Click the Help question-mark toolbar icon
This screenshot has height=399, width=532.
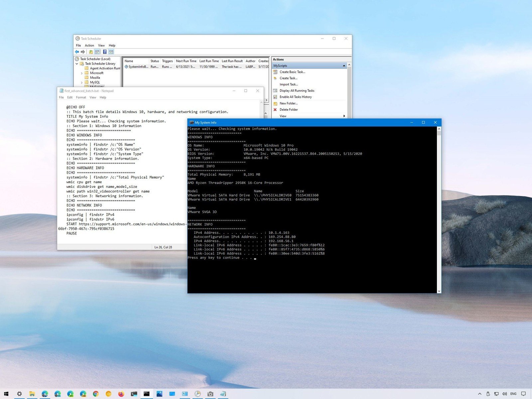105,52
